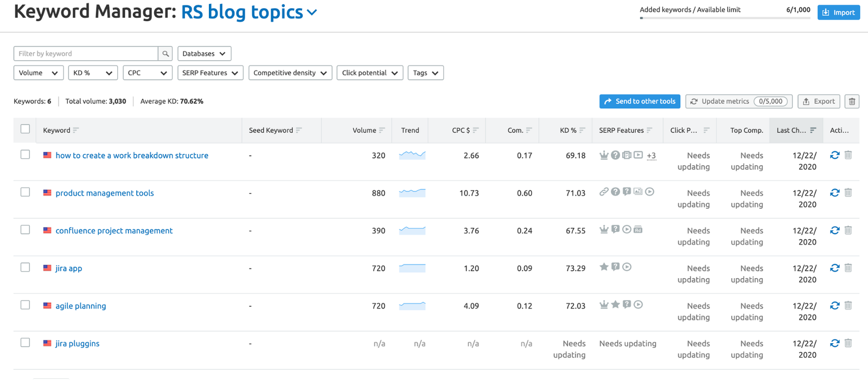Screen dimensions: 868x380
Task: Click the Trend column header
Action: (410, 130)
